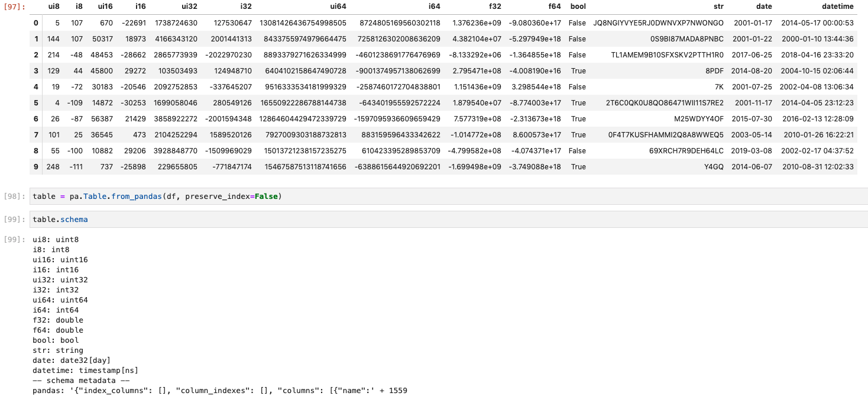Select i16 value -22691
This screenshot has height=399, width=868.
[134, 22]
